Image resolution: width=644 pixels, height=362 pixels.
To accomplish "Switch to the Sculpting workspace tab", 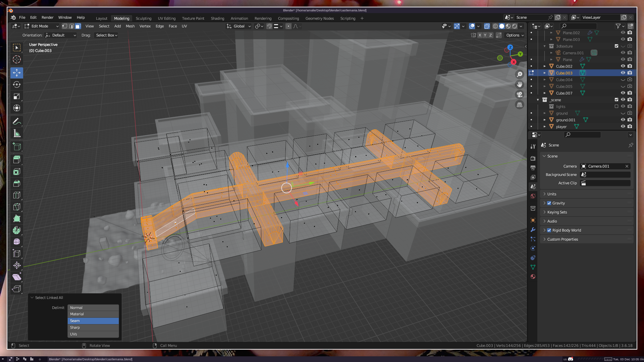I will click(x=144, y=18).
